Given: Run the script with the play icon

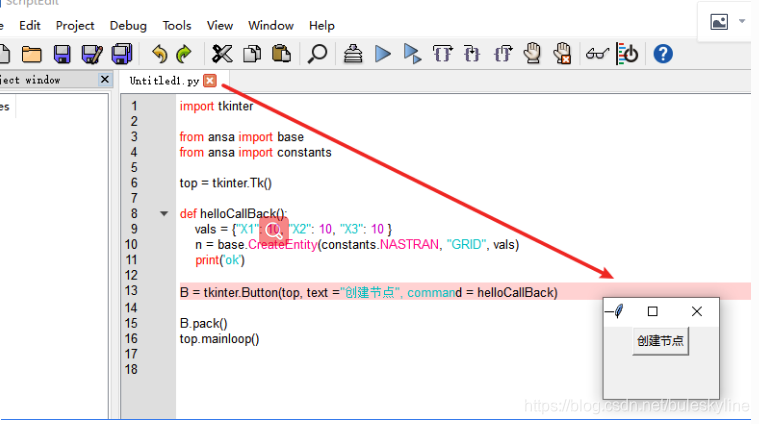Looking at the screenshot, I should [x=382, y=54].
